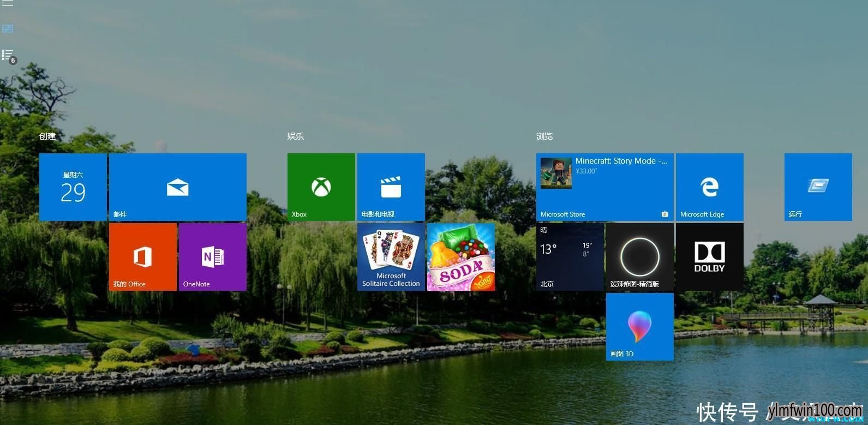This screenshot has height=425, width=868.
Task: Open the OneNote tile
Action: pos(213,257)
